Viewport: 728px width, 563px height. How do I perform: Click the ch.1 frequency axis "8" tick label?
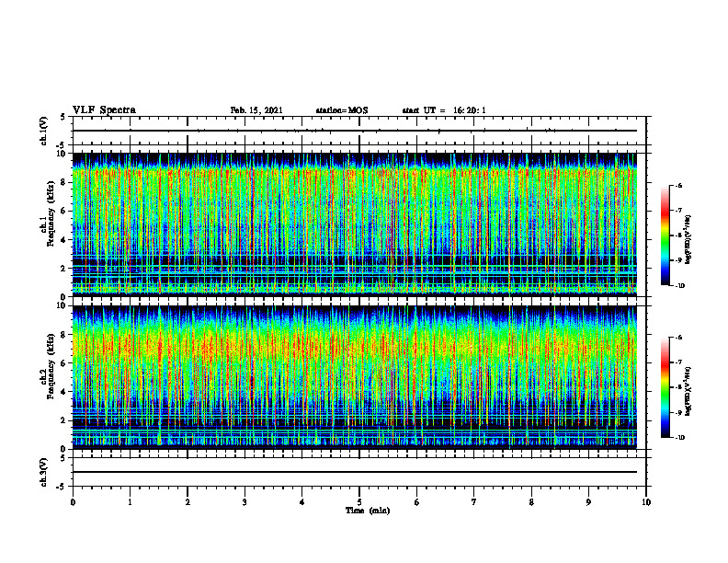click(64, 182)
